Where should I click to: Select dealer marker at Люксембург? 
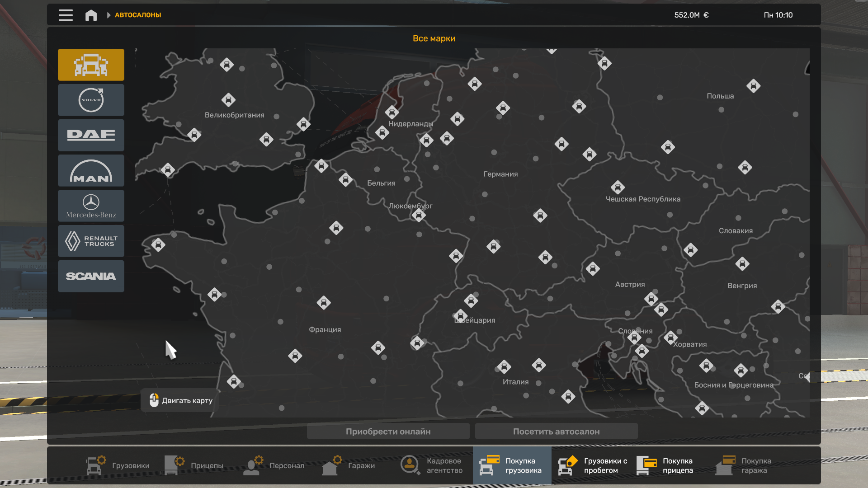click(x=419, y=216)
